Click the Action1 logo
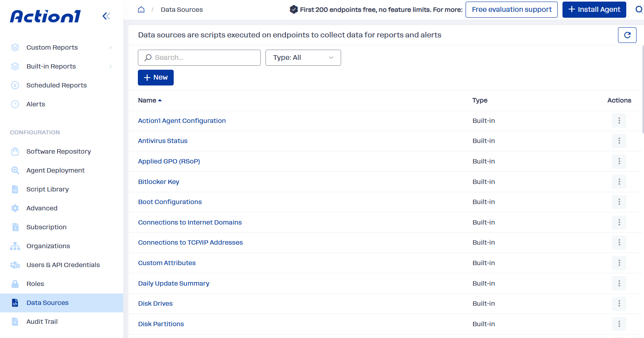This screenshot has width=644, height=338. tap(45, 16)
